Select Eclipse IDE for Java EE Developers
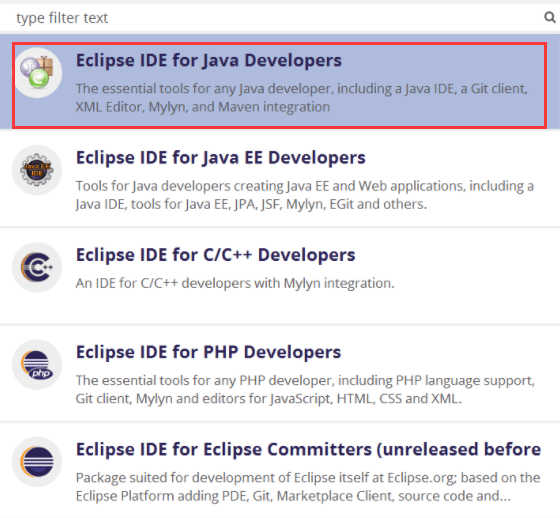Image resolution: width=560 pixels, height=518 pixels. pyautogui.click(x=220, y=158)
